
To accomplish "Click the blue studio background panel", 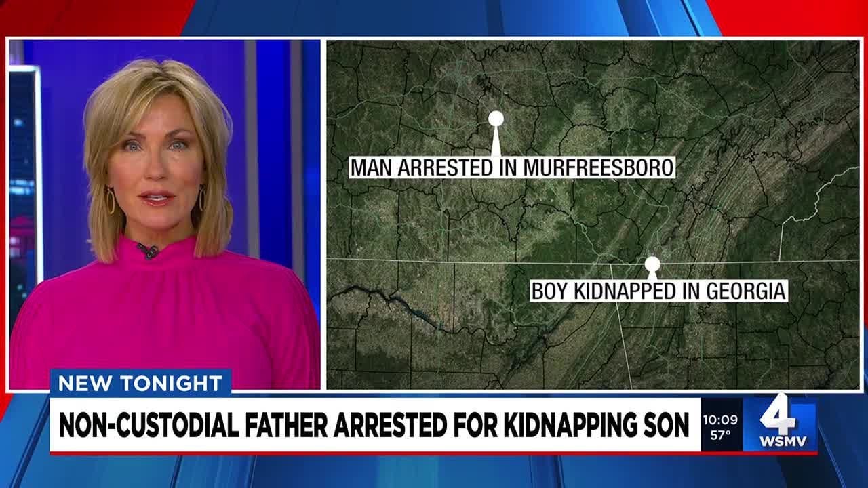I will [271, 136].
